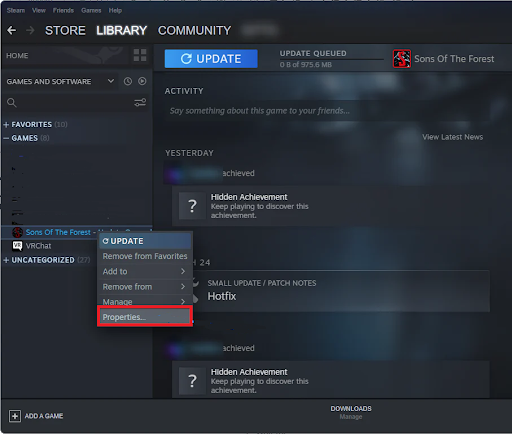Switch to the Library tab

pyautogui.click(x=122, y=31)
